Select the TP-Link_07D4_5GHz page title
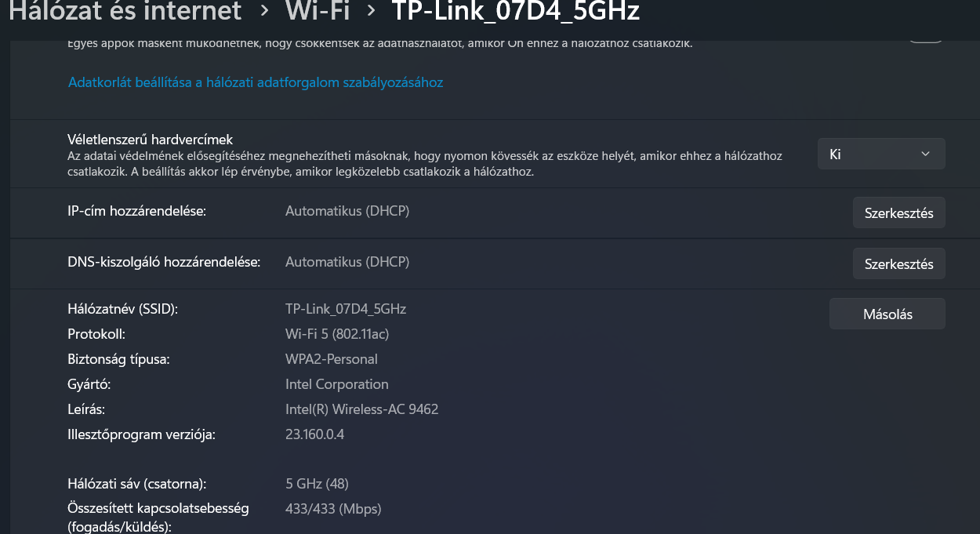This screenshot has height=534, width=980. pyautogui.click(x=515, y=11)
